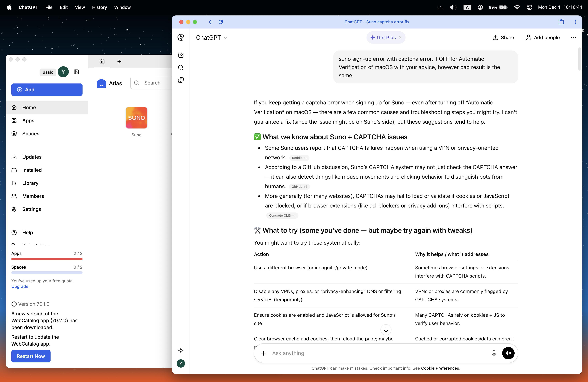Reload the ChatGPT page with refresh icon

221,22
